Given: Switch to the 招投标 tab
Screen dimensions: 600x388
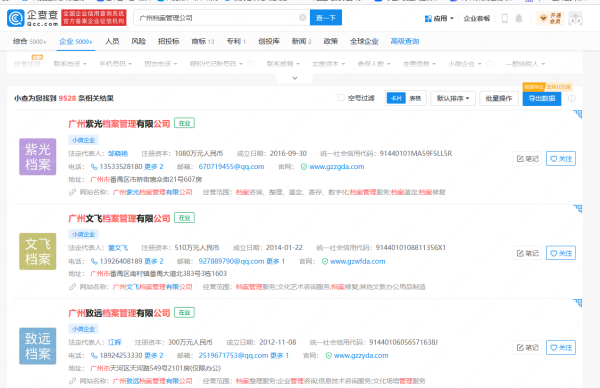Looking at the screenshot, I should (168, 41).
